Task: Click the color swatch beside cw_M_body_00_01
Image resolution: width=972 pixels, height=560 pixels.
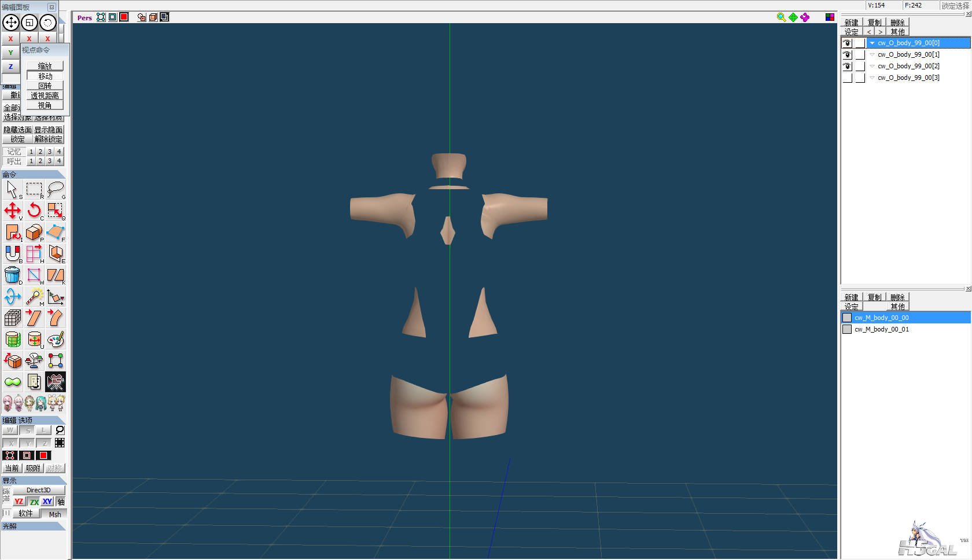Action: click(847, 329)
